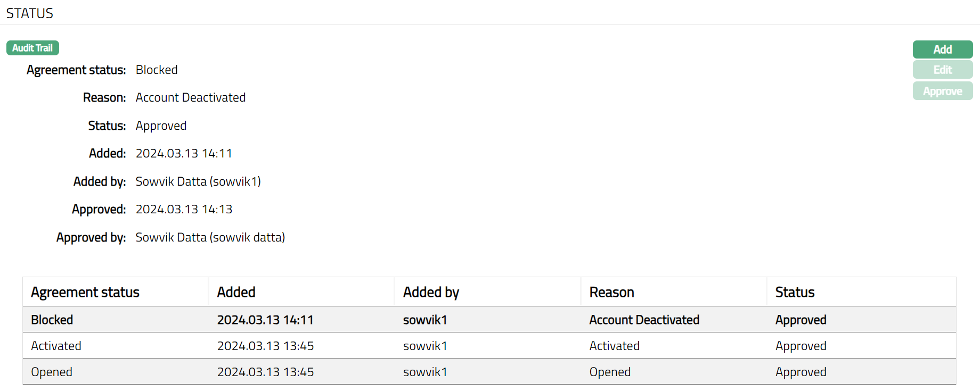Click the STATUS section heading
Viewport: 980px width, 391px height.
click(30, 13)
